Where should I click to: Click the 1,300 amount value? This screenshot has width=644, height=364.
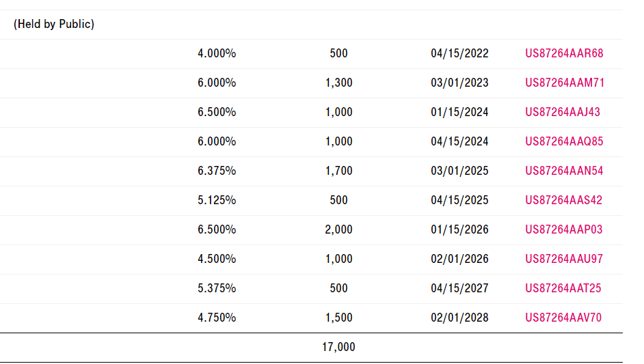[x=338, y=83]
